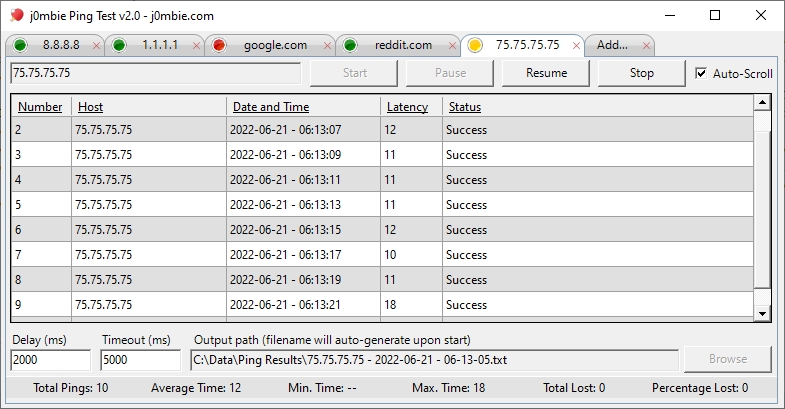Click the Stop button
The width and height of the screenshot is (785, 409).
point(641,73)
